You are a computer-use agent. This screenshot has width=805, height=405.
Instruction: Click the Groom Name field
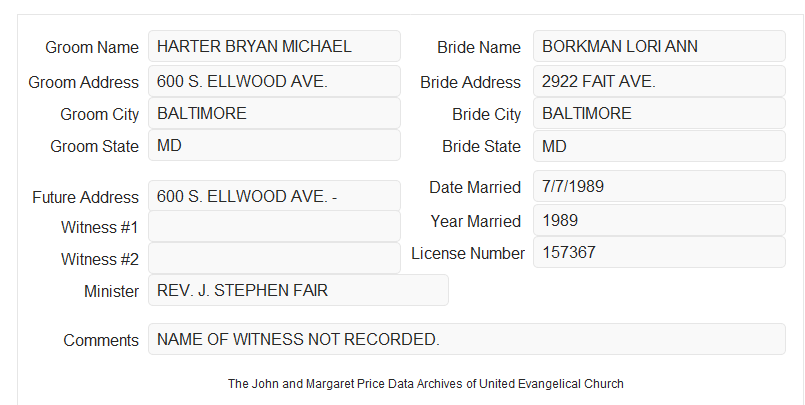click(274, 46)
